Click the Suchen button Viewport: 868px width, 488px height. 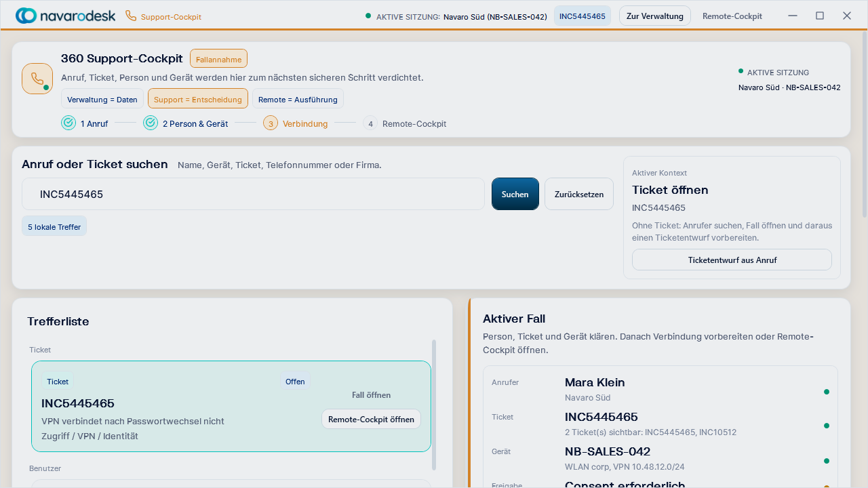coord(515,194)
